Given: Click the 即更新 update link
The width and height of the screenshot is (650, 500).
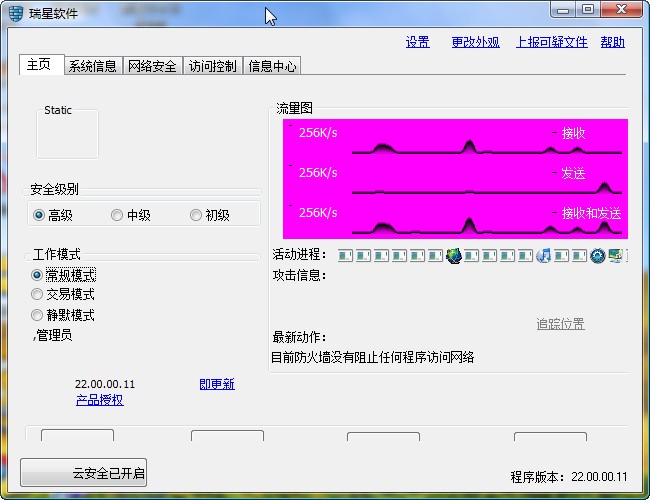Looking at the screenshot, I should 217,384.
